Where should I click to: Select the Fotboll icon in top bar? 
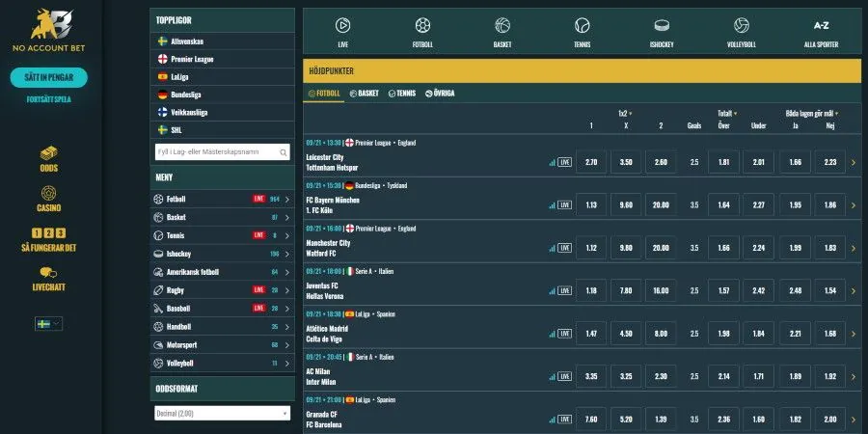point(422,25)
